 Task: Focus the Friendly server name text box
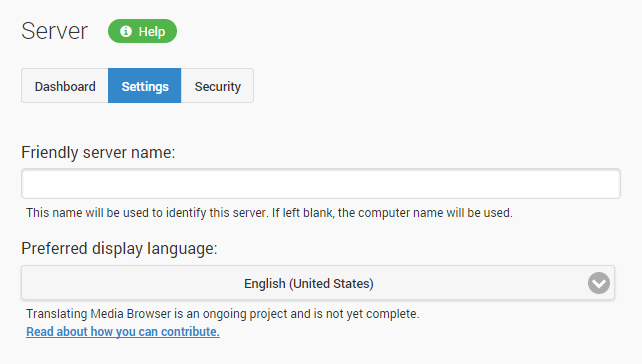tap(321, 184)
